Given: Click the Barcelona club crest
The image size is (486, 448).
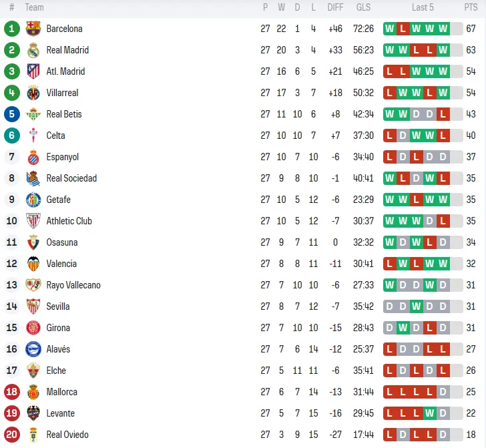Looking at the screenshot, I should 33,29.
